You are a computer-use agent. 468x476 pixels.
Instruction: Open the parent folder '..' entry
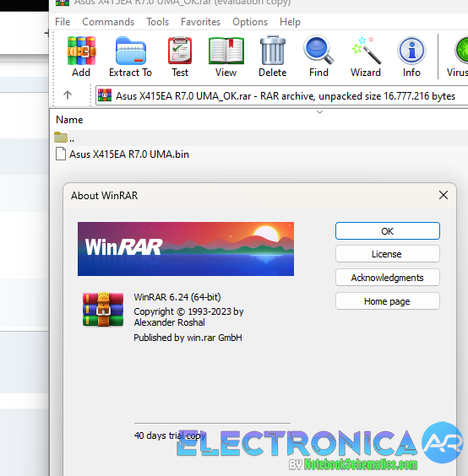64,138
